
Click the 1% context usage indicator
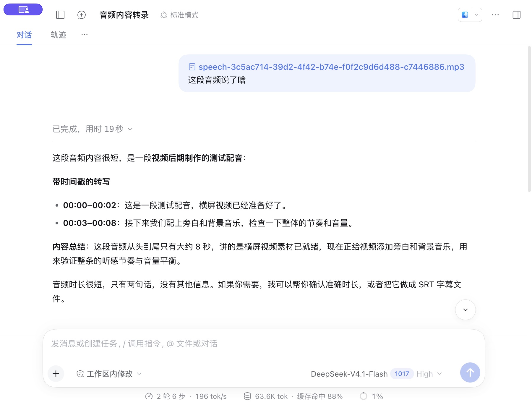tap(372, 396)
